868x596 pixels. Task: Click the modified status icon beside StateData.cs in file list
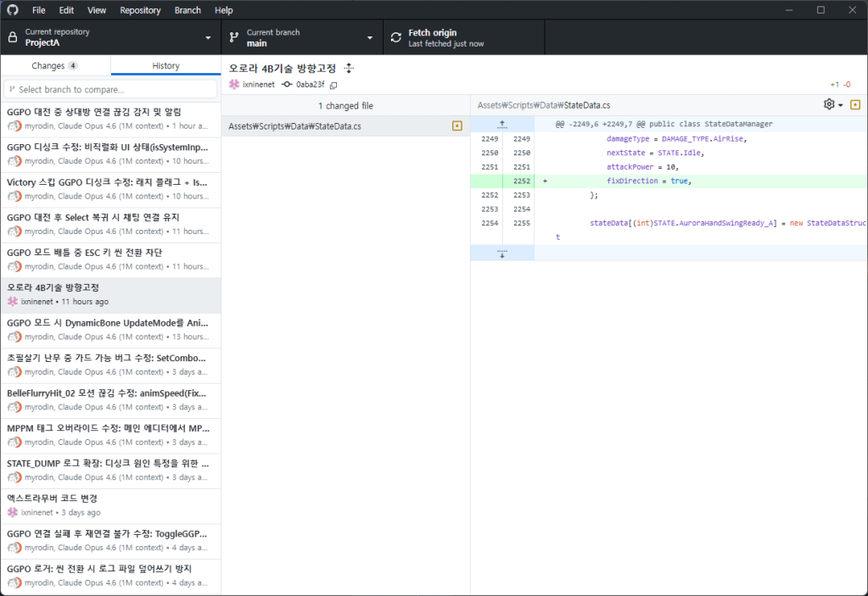click(457, 126)
